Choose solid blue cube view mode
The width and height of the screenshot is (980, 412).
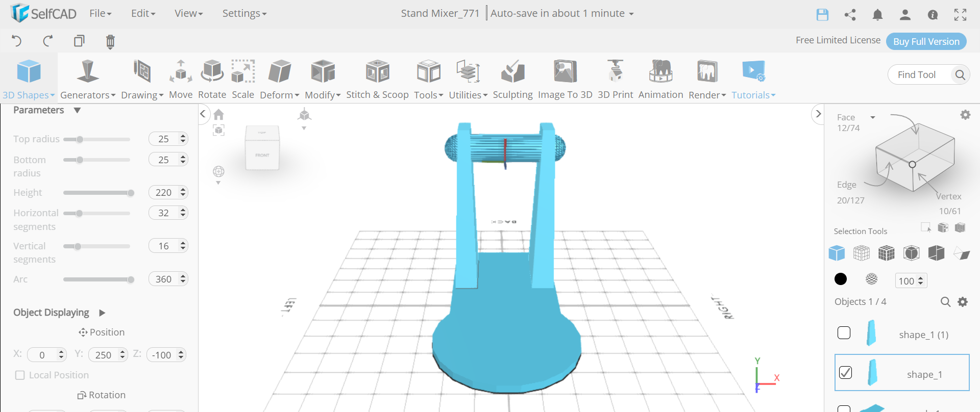pos(837,253)
